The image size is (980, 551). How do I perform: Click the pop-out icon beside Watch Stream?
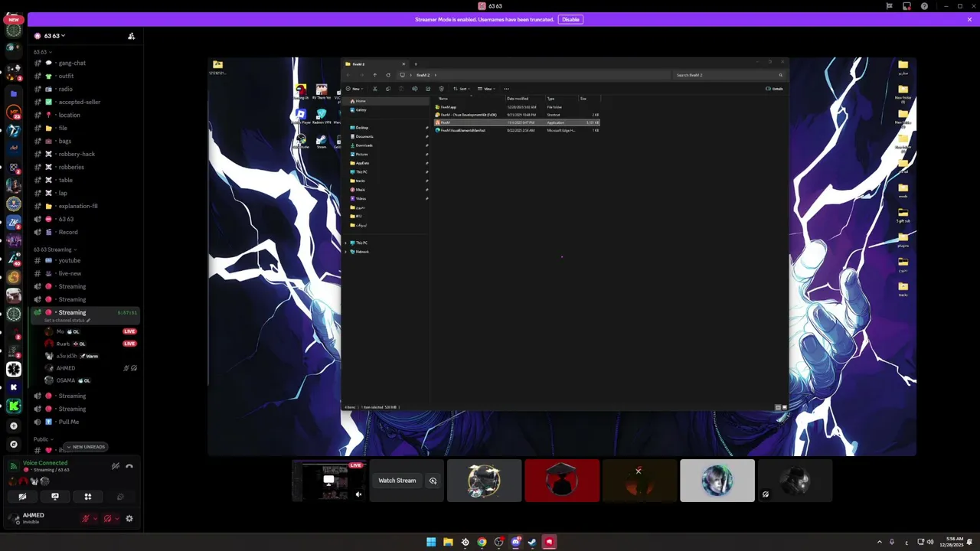click(433, 481)
